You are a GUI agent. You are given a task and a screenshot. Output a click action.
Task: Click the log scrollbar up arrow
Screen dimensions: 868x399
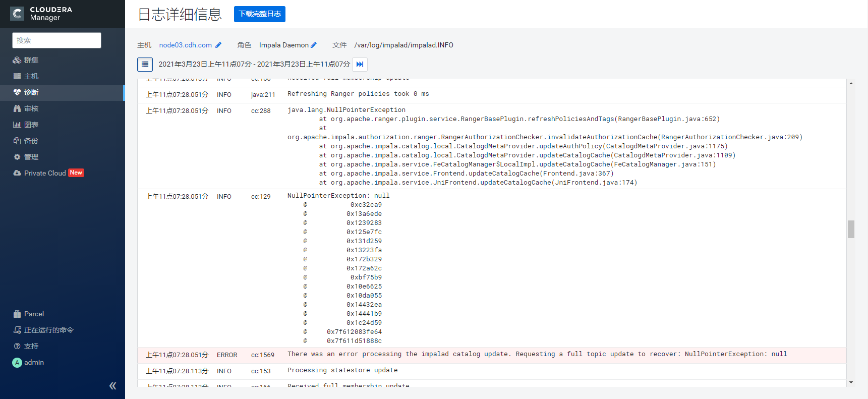click(x=851, y=83)
